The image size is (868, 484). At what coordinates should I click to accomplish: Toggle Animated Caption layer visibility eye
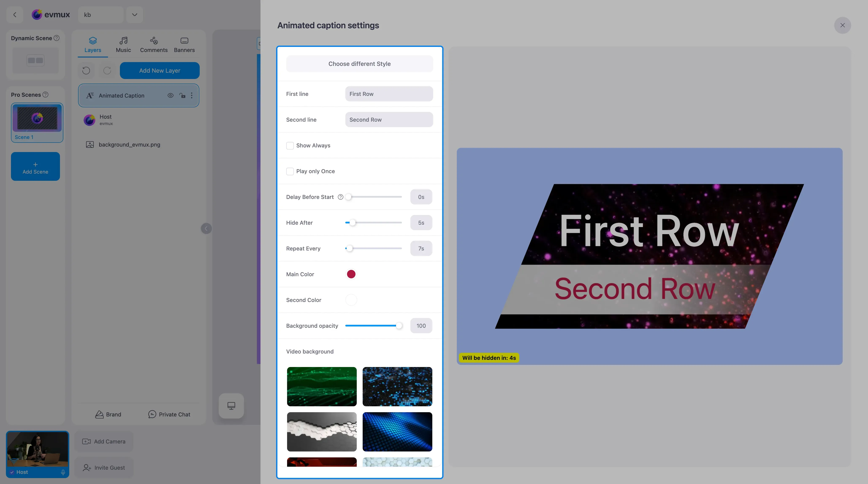coord(171,95)
